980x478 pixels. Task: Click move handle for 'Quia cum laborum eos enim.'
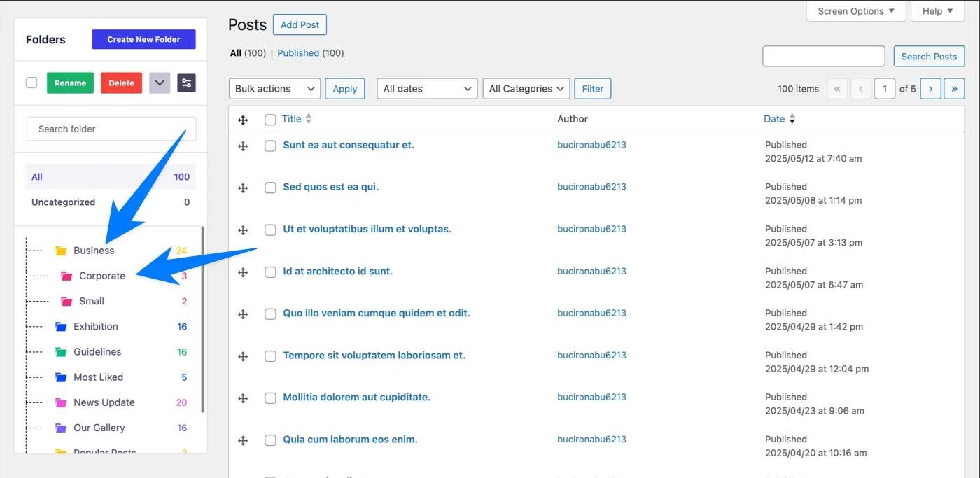pyautogui.click(x=243, y=440)
